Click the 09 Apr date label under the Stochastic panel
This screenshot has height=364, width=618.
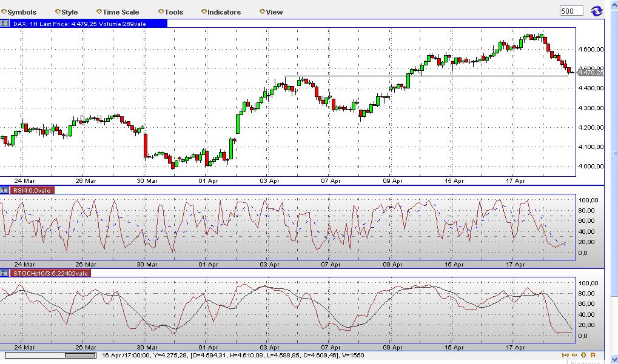click(x=392, y=348)
